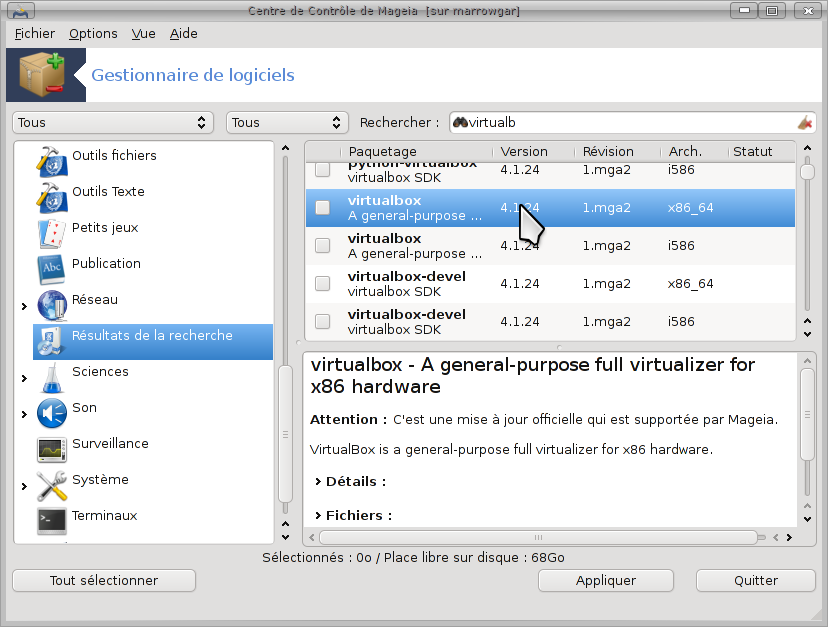Select the virtualbox-devel x86_64 row name
The image size is (828, 627).
click(407, 276)
